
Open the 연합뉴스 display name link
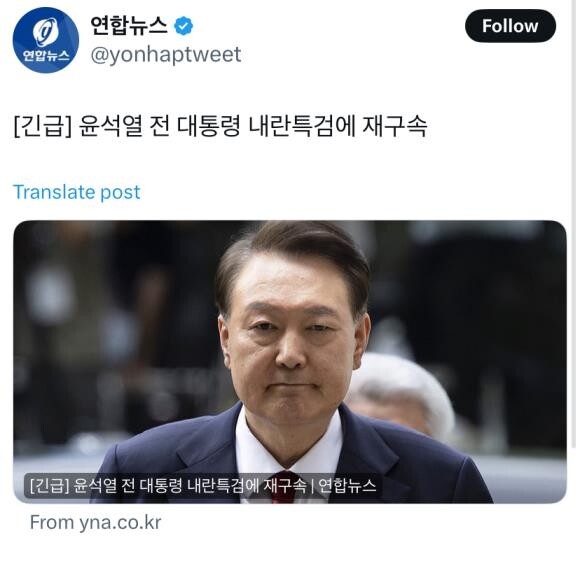[x=129, y=26]
